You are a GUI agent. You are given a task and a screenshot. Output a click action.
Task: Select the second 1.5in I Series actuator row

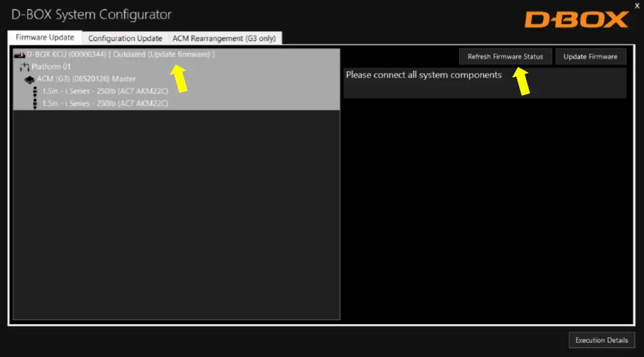point(105,104)
